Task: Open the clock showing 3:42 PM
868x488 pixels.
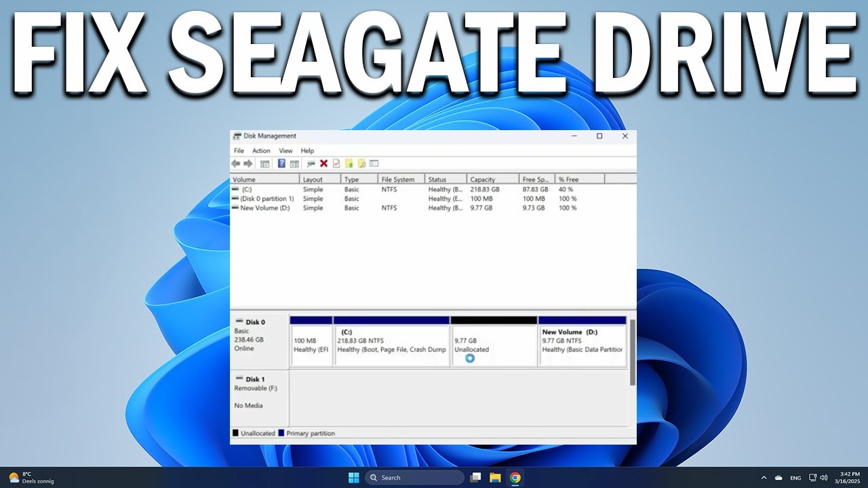Action: point(849,478)
